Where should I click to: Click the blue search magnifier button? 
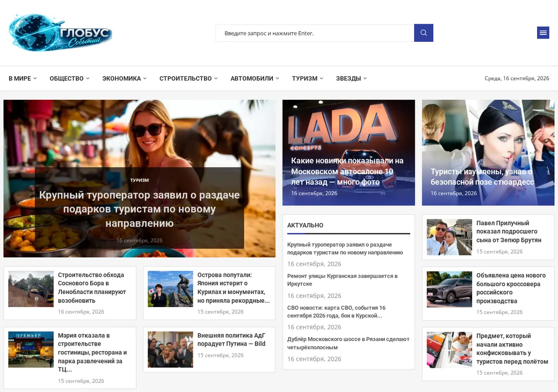[424, 33]
